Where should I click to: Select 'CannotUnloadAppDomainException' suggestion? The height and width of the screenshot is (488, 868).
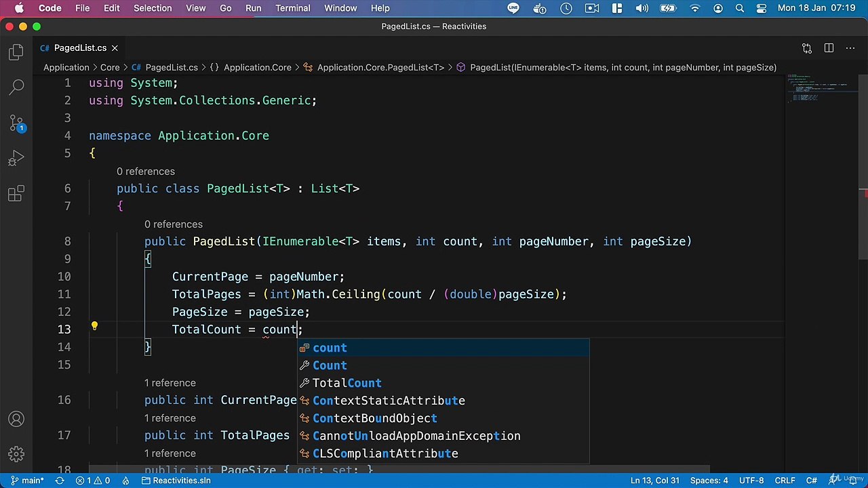point(443,436)
